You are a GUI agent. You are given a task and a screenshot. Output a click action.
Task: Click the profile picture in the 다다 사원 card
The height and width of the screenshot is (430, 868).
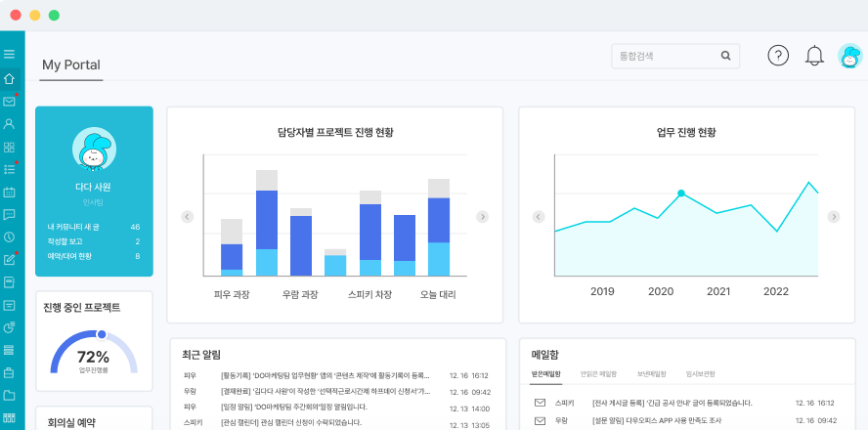(x=94, y=150)
